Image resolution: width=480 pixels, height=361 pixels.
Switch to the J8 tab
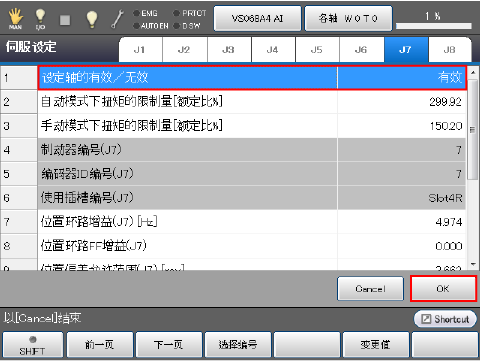pyautogui.click(x=450, y=50)
